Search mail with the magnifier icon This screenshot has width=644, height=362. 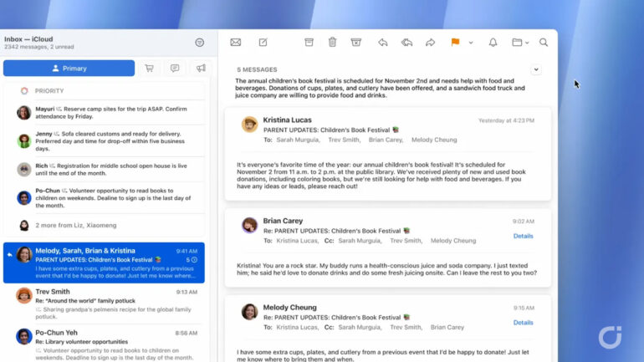click(544, 43)
